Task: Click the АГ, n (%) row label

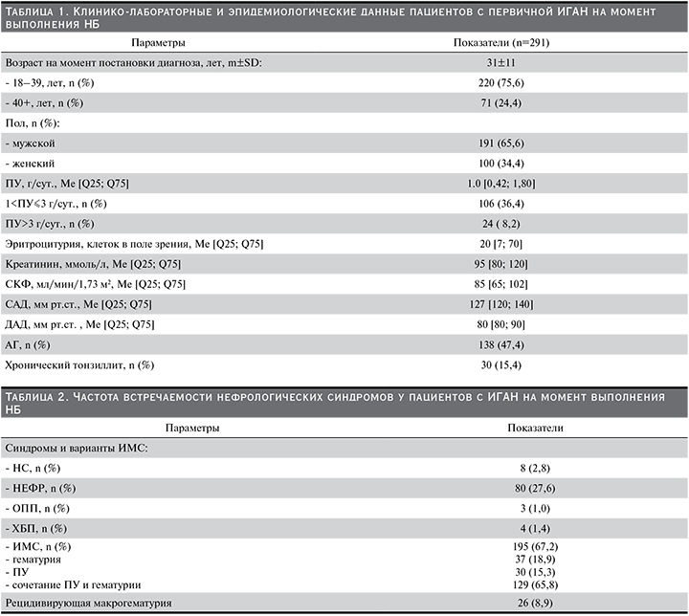Action: pyautogui.click(x=33, y=345)
